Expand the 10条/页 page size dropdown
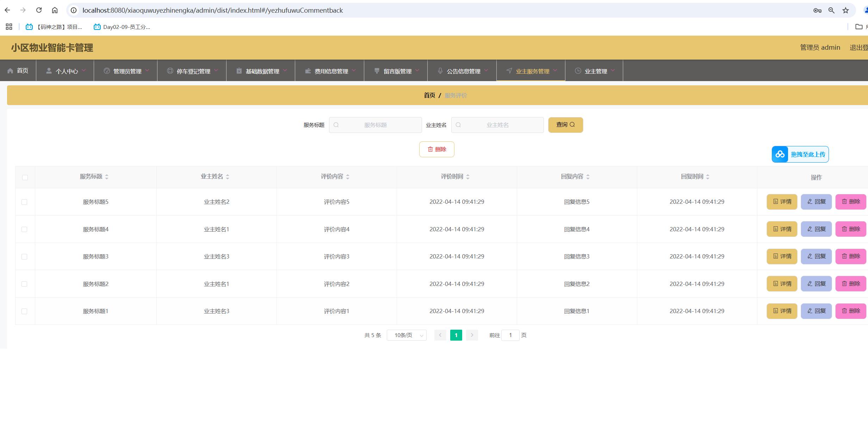The width and height of the screenshot is (868, 433). 407,335
